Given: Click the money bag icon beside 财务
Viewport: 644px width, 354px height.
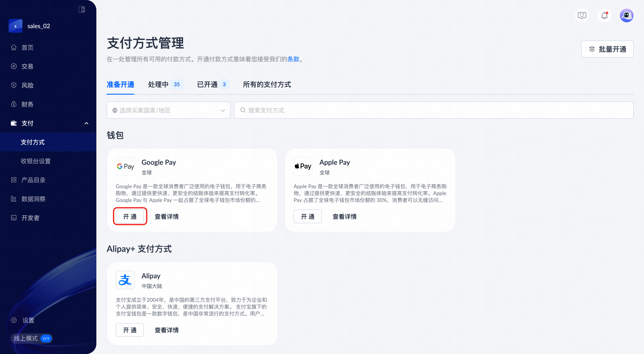Looking at the screenshot, I should click(14, 104).
